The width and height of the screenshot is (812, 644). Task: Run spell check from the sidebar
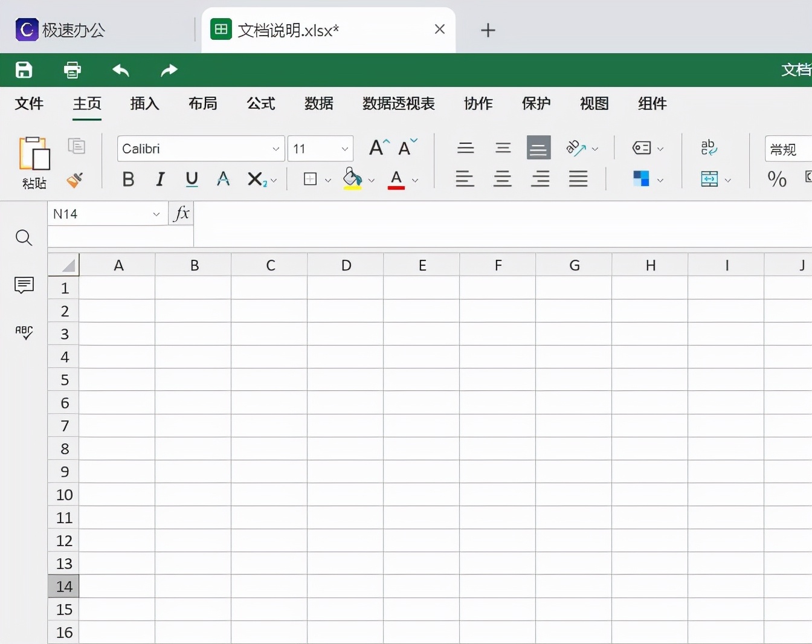tap(24, 332)
